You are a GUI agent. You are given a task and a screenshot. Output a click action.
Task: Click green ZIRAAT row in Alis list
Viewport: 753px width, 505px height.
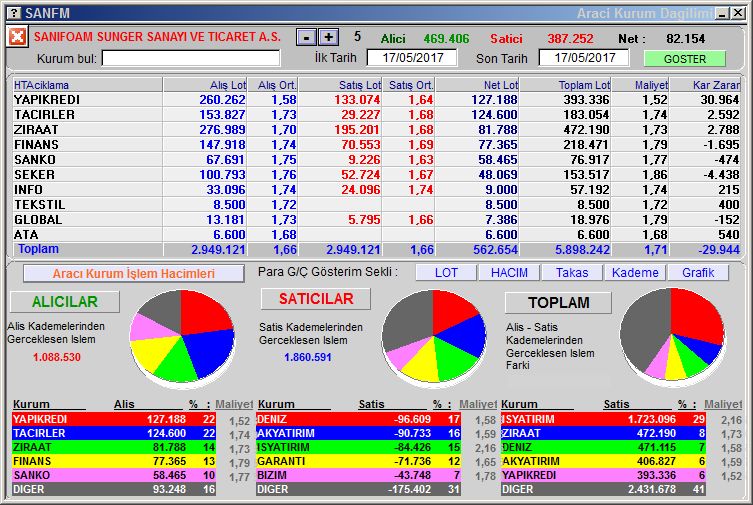point(114,447)
